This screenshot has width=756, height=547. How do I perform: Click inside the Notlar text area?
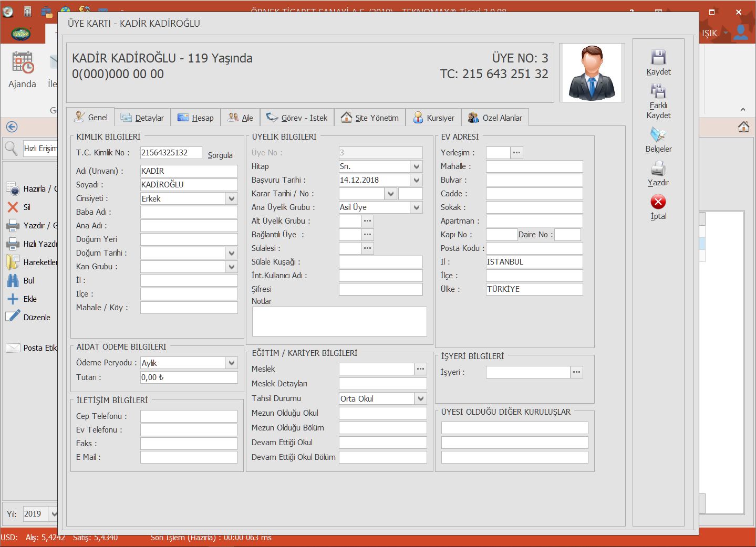[339, 321]
